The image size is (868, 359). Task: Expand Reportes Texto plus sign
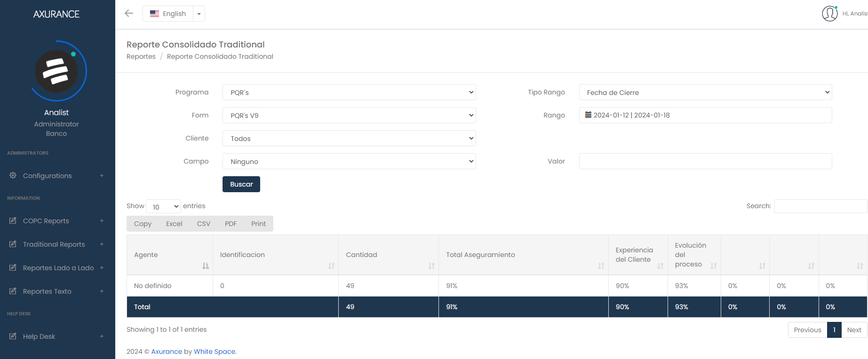[x=102, y=291]
